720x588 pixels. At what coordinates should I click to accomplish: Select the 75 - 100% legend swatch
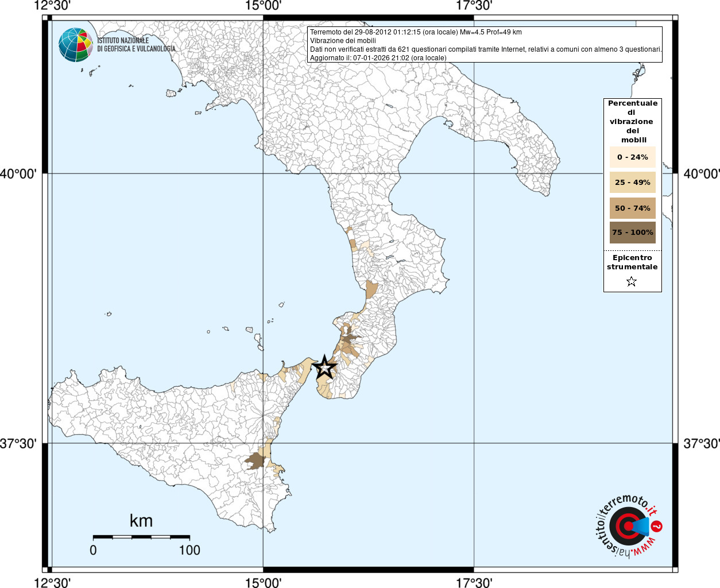632,233
